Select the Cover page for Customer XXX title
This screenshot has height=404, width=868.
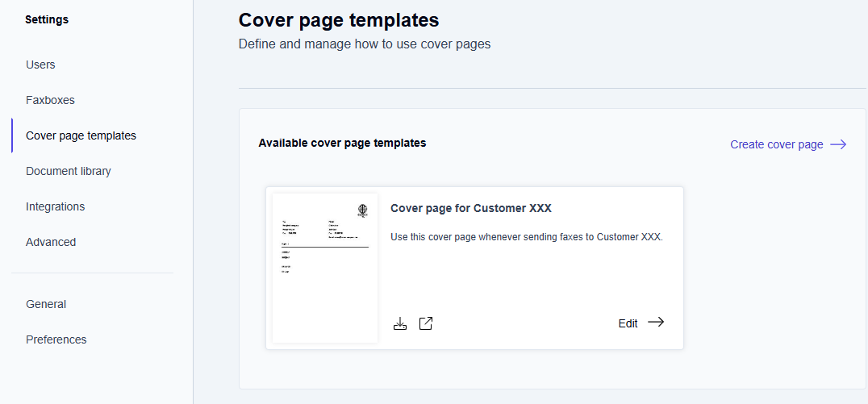pos(471,208)
